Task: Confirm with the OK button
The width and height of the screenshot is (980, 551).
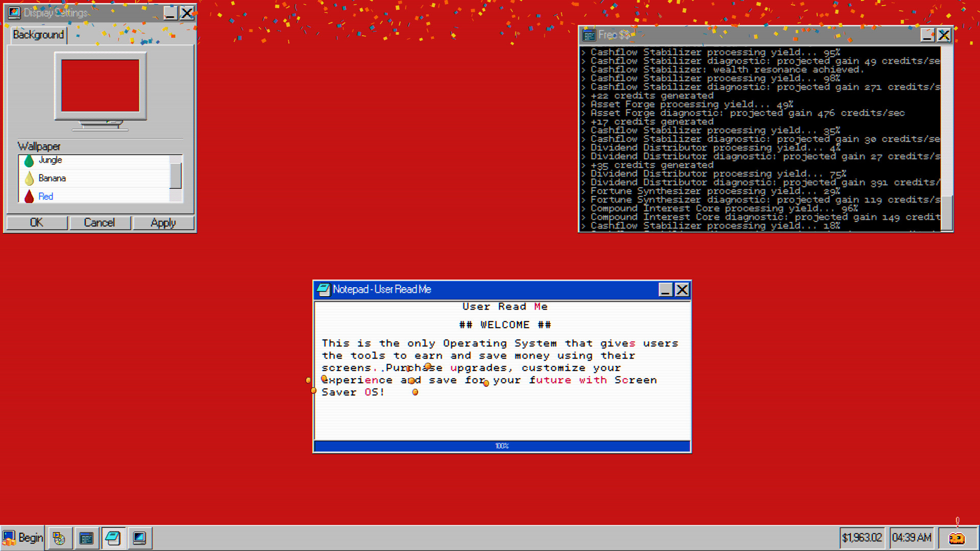Action: (x=36, y=223)
